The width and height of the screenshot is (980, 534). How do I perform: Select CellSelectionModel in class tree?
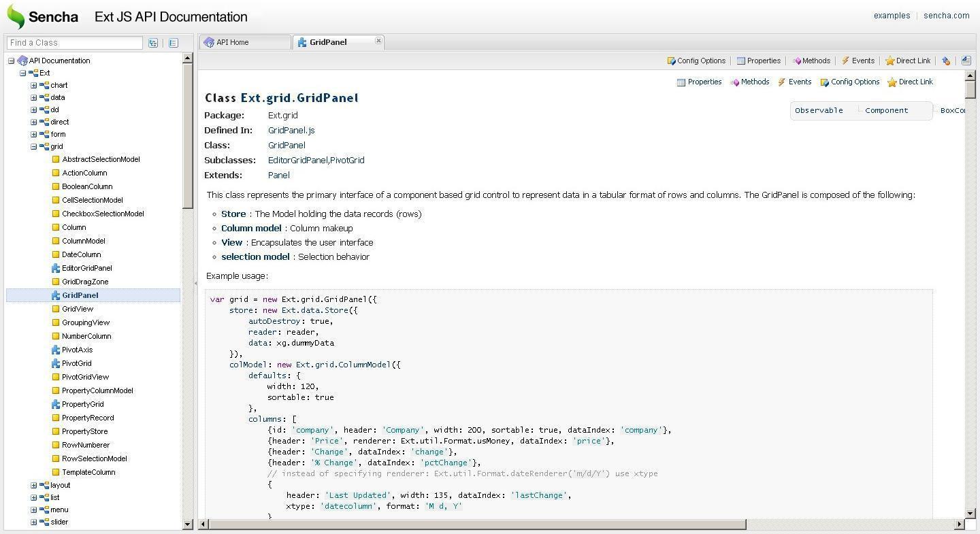pos(93,200)
